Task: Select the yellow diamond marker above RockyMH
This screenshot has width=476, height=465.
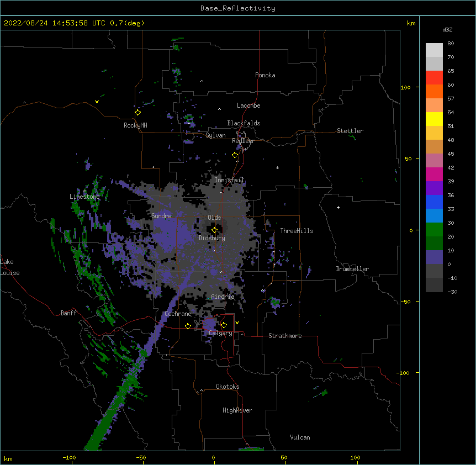Action: 138,113
